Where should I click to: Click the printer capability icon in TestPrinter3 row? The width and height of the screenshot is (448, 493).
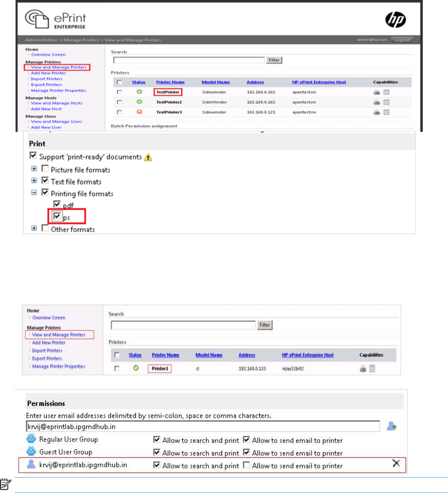(x=377, y=113)
